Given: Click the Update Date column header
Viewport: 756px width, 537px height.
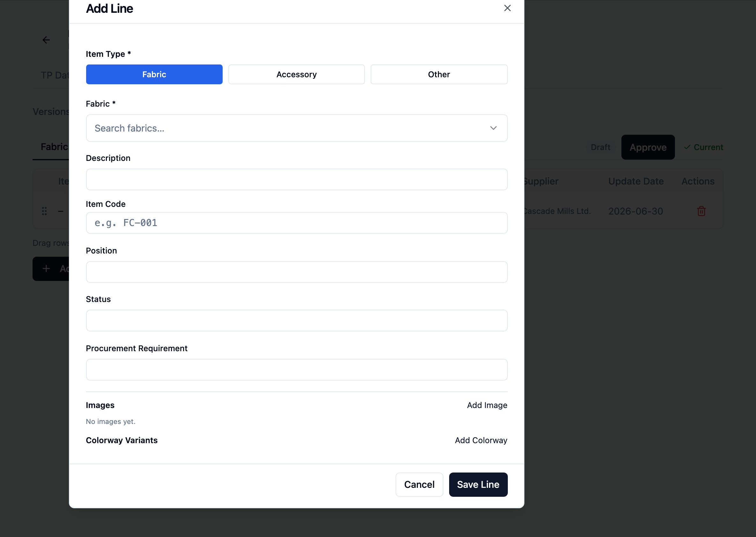Looking at the screenshot, I should (635, 181).
